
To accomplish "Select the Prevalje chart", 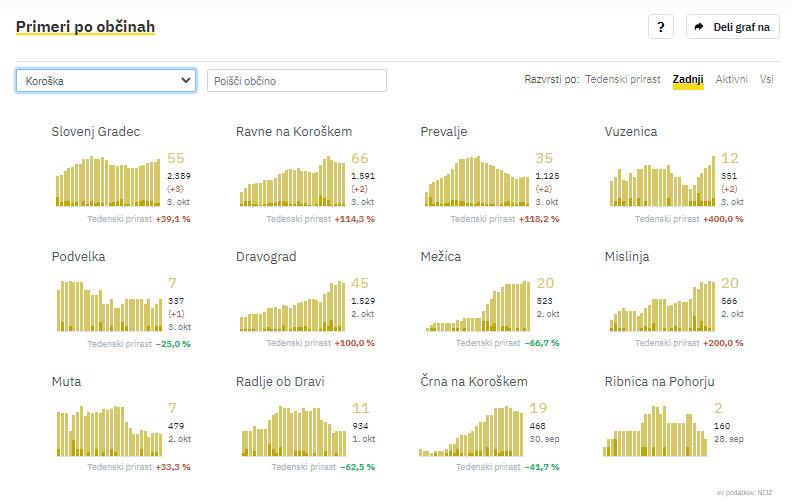I will (477, 181).
